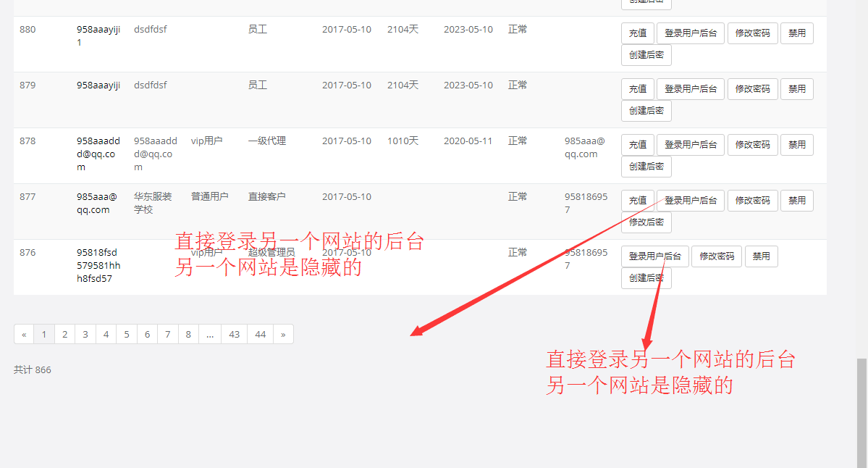Viewport: 868px width, 468px height.
Task: Disable user 876 with 禁用 button
Action: [761, 256]
